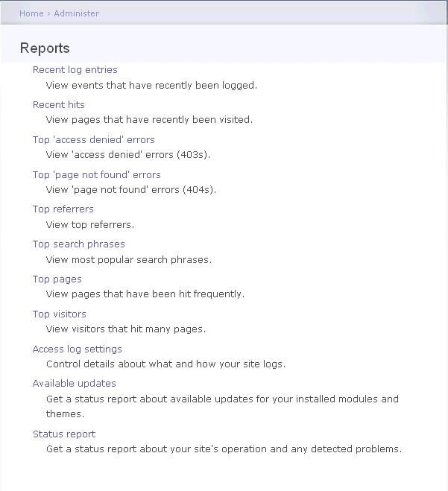Click the 'View events that have recently been logged' text
Viewport: 448px width, 491px height.
151,85
